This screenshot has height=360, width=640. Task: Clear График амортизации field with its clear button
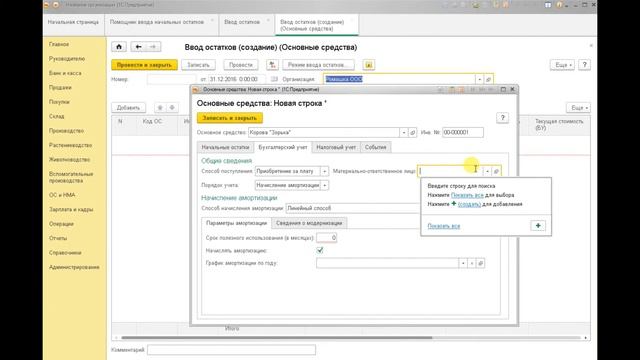click(x=471, y=263)
